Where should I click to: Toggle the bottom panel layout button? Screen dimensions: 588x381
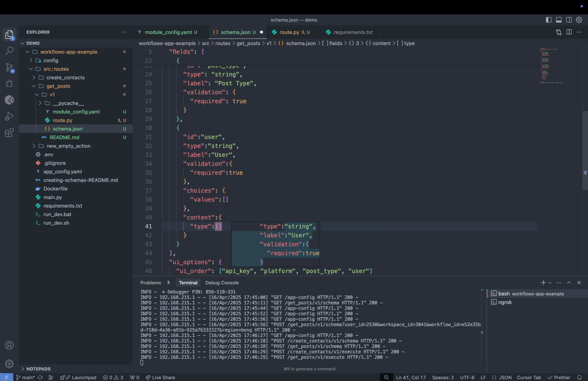(559, 20)
